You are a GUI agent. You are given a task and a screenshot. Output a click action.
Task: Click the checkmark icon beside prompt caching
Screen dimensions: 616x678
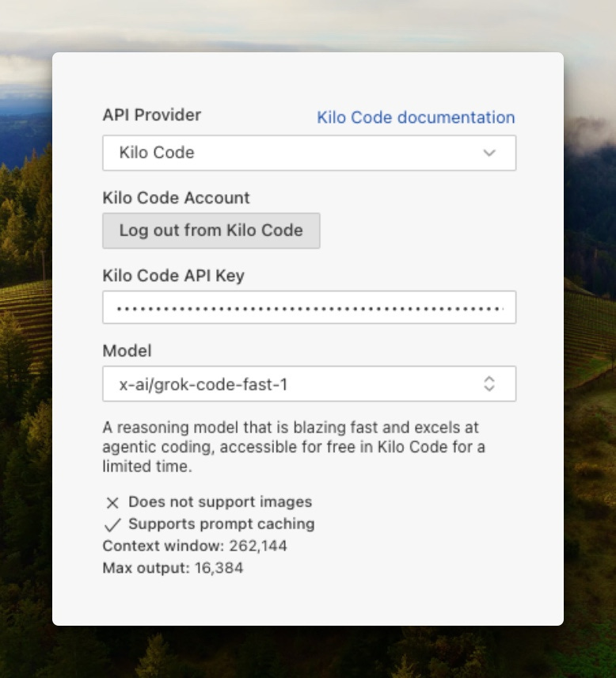112,524
